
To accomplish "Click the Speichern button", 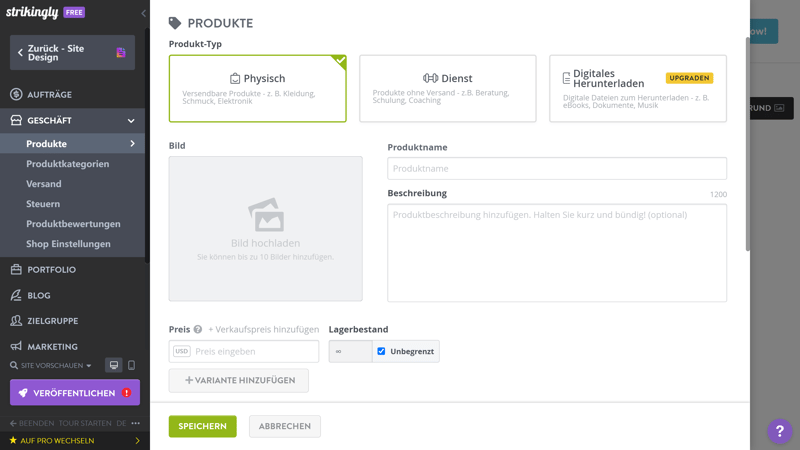I will (202, 426).
